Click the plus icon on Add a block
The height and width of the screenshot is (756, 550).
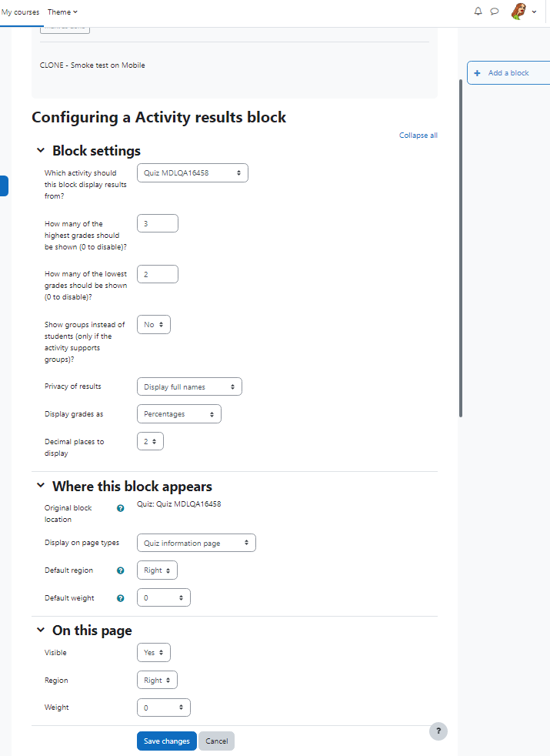[477, 73]
